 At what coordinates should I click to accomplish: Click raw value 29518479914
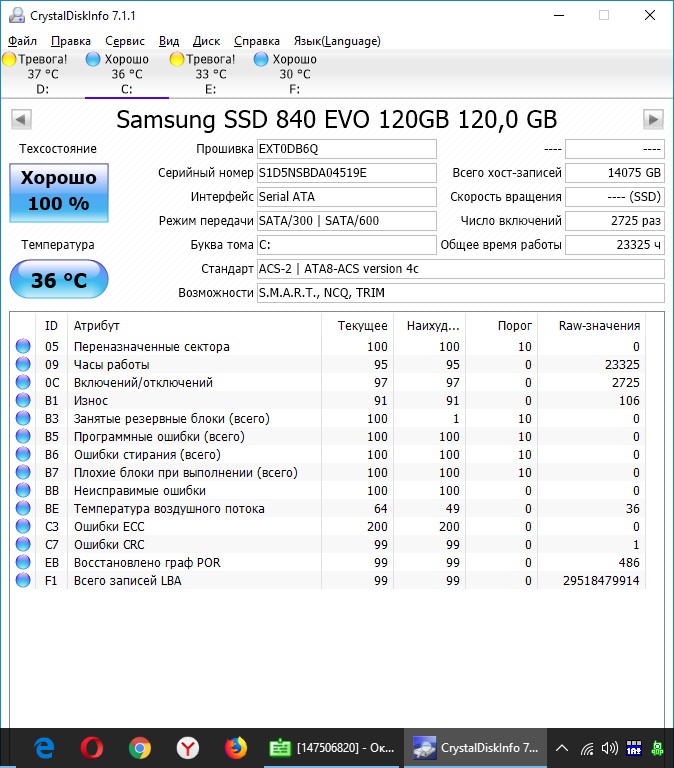pyautogui.click(x=601, y=581)
